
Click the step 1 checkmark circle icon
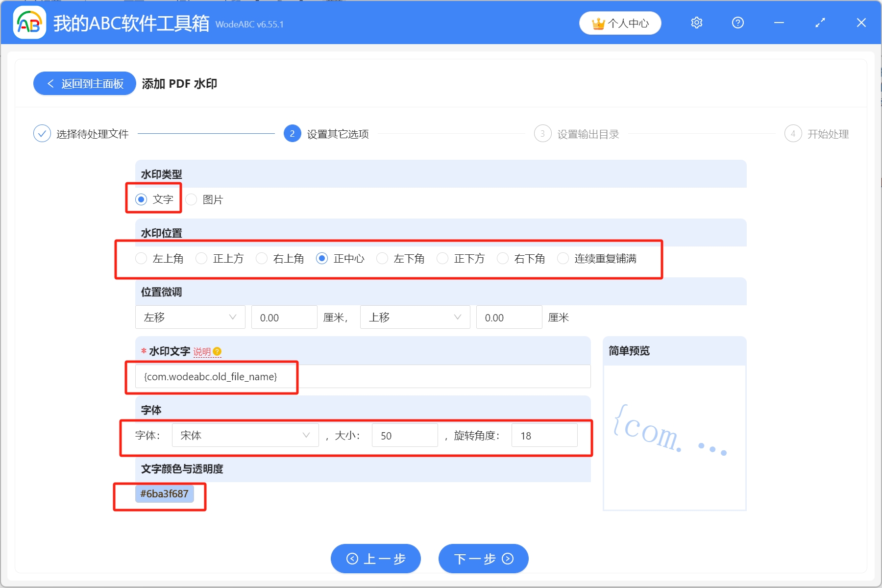(42, 134)
